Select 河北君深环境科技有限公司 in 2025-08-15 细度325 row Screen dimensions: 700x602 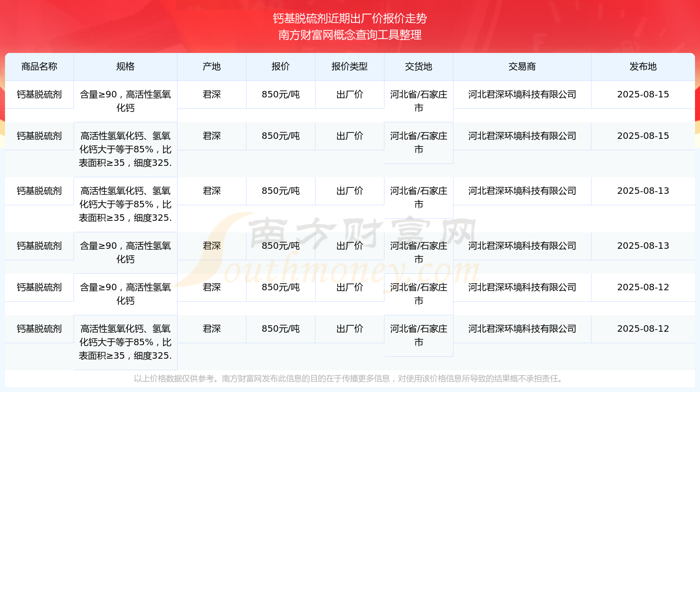tap(522, 136)
